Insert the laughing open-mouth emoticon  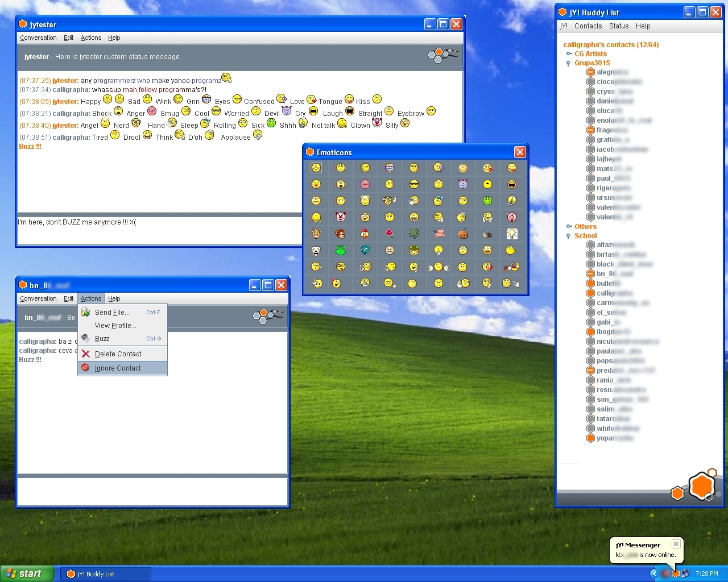coord(512,184)
